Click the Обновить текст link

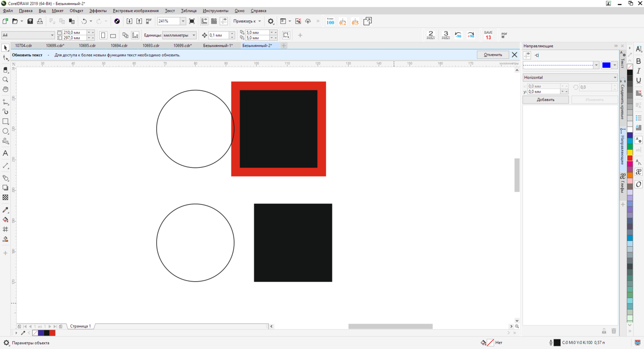coord(27,55)
